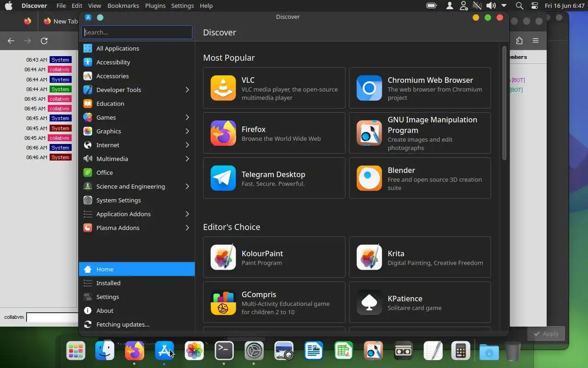This screenshot has height=368, width=588.
Task: Click the VLC title text
Action: (248, 80)
